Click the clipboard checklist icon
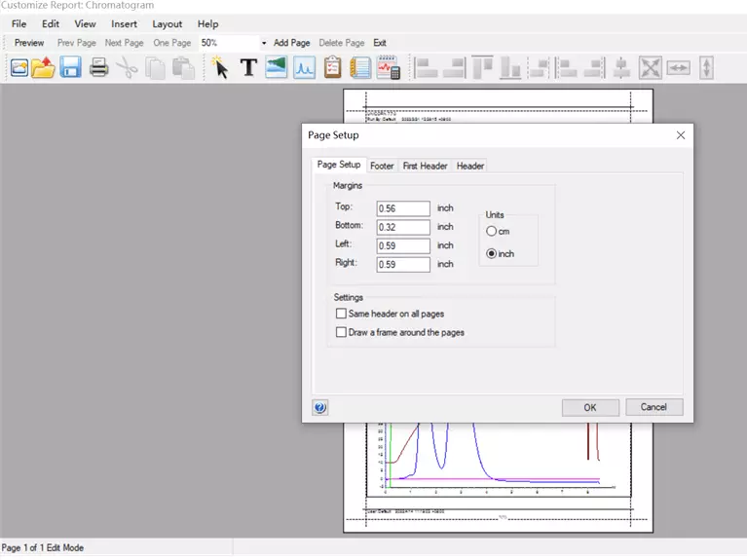Image resolution: width=747 pixels, height=560 pixels. click(332, 67)
